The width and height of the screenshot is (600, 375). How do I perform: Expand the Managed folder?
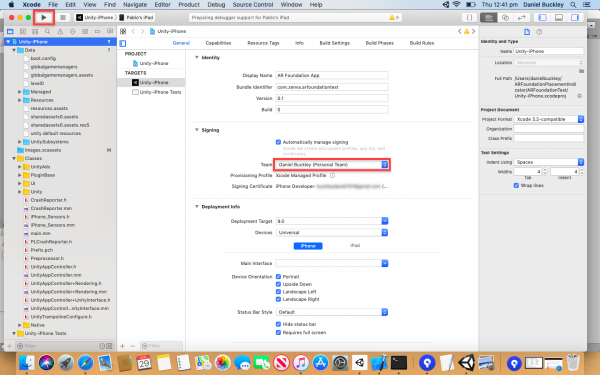(x=20, y=92)
